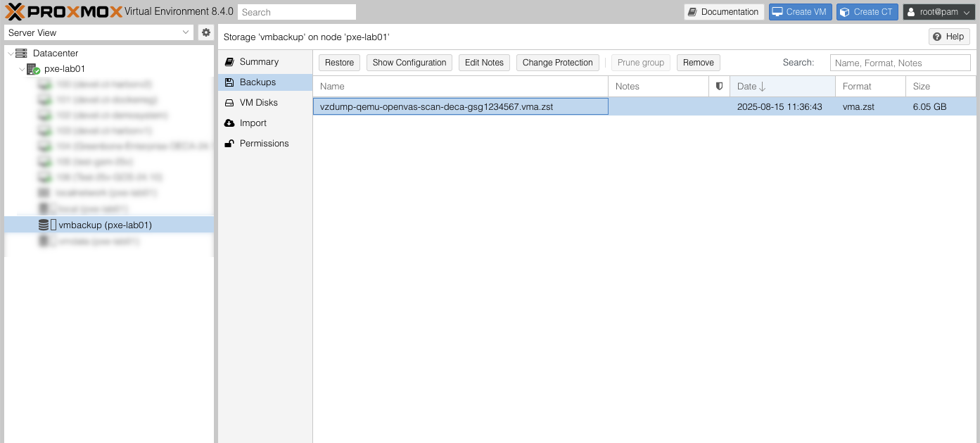Click the Datacenter server icon in tree
Image resolution: width=980 pixels, height=443 pixels.
click(21, 54)
